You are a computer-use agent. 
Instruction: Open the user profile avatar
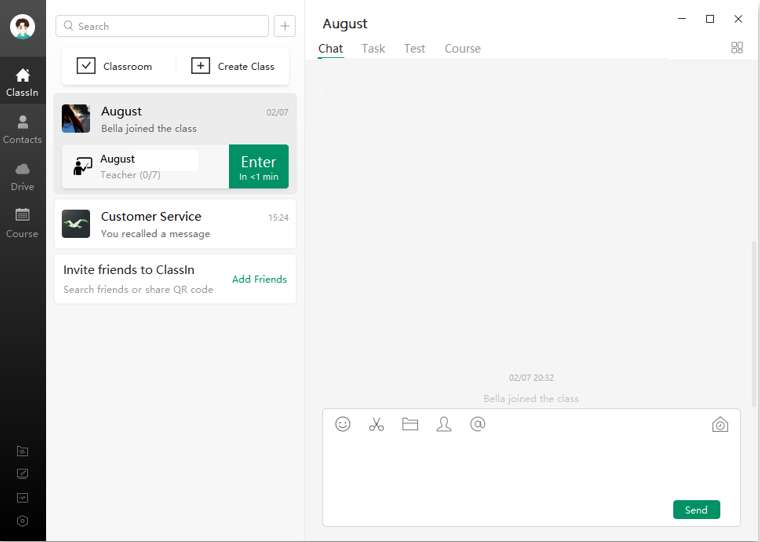pyautogui.click(x=22, y=26)
